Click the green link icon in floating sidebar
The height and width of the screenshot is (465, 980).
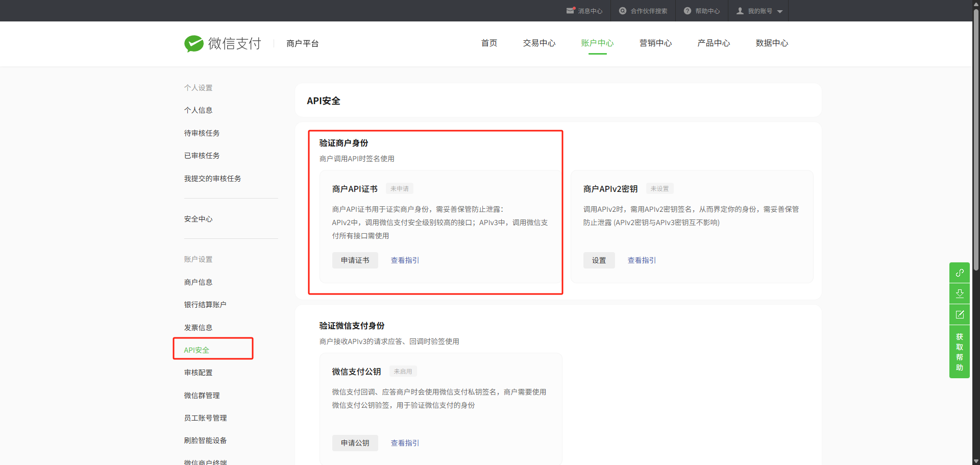click(x=960, y=273)
